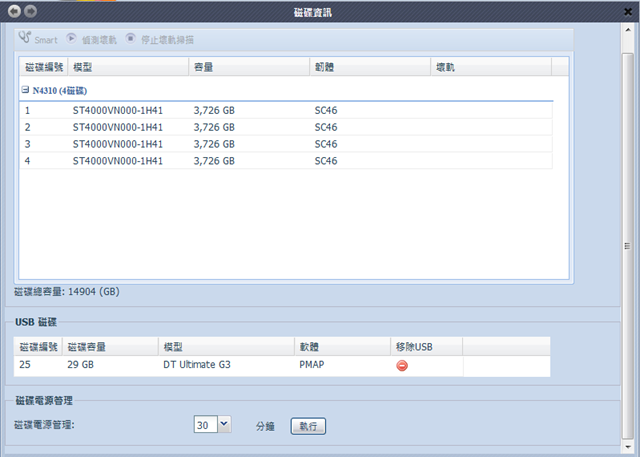640x457 pixels.
Task: Click SC46 firmware in row 3
Action: (326, 144)
